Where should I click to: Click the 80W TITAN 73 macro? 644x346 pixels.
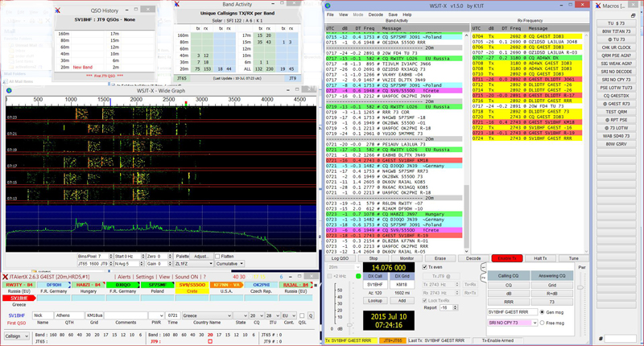click(x=617, y=31)
